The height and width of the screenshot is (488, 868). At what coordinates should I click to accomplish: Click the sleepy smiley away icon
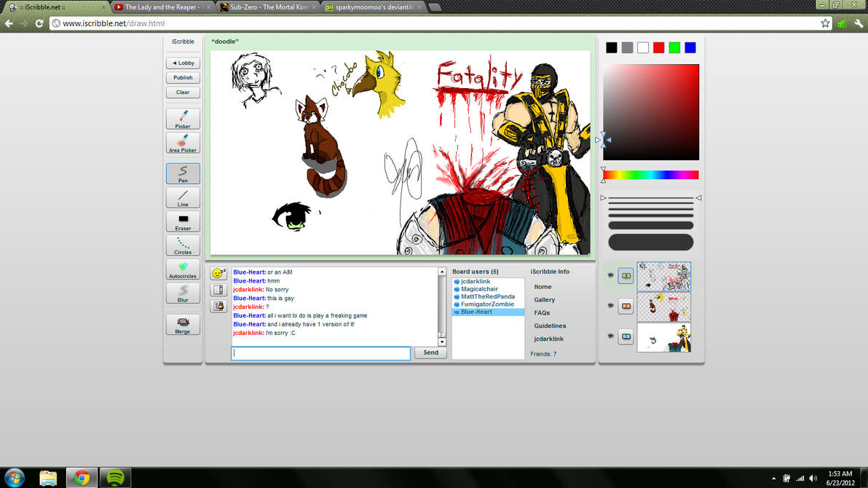coord(218,273)
